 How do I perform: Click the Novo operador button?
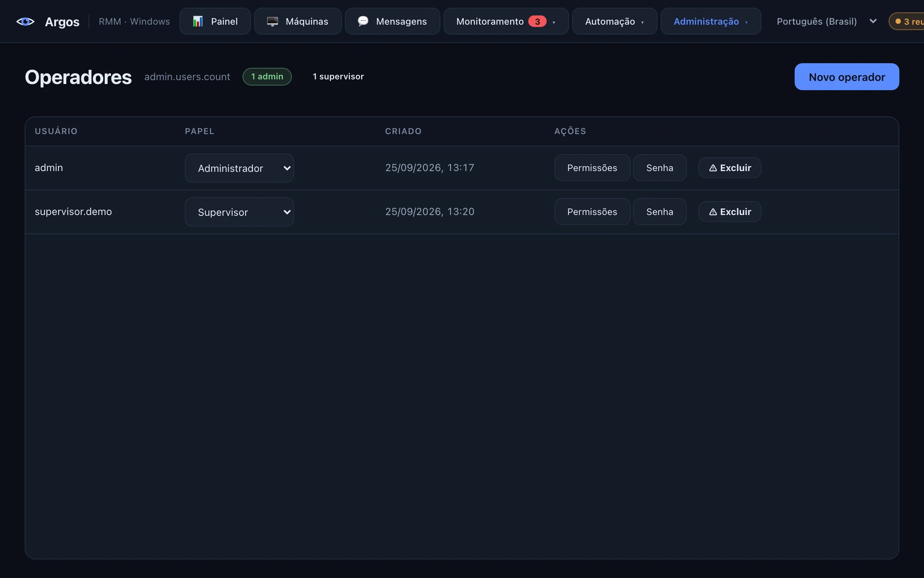[x=847, y=77]
